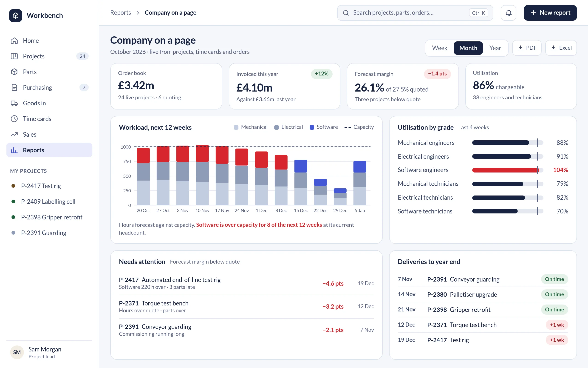Select the Month period tab
588x368 pixels.
pos(468,48)
